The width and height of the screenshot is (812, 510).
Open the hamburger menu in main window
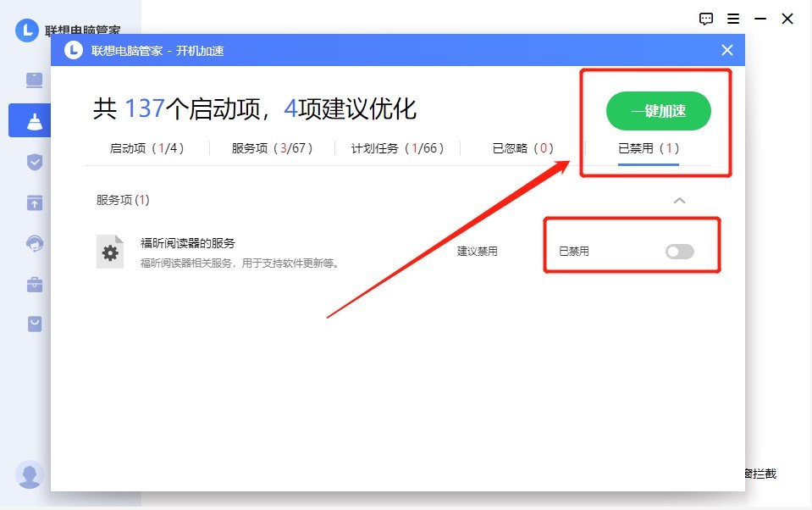click(x=733, y=19)
